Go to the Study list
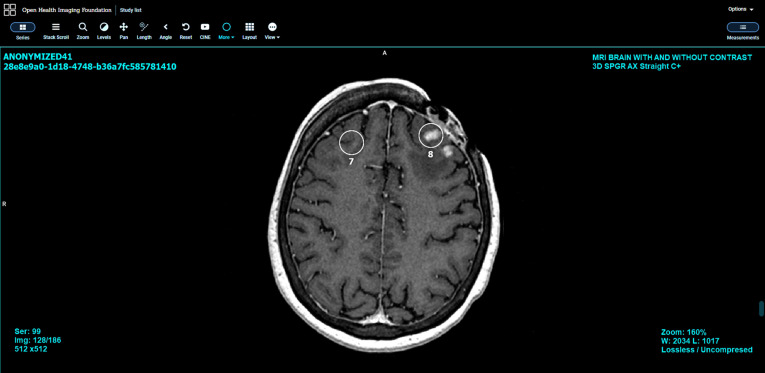This screenshot has width=765, height=373. 131,10
